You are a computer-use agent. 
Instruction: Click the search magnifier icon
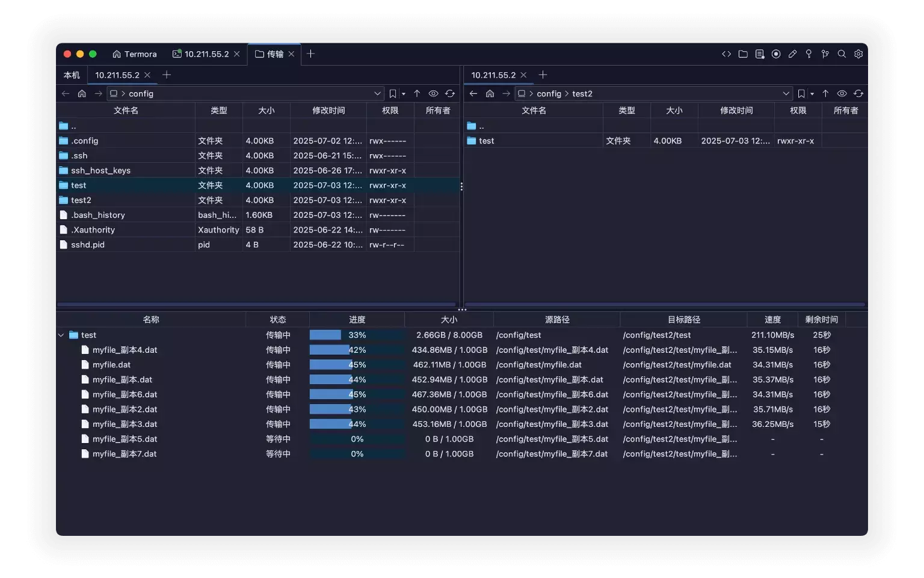(842, 54)
